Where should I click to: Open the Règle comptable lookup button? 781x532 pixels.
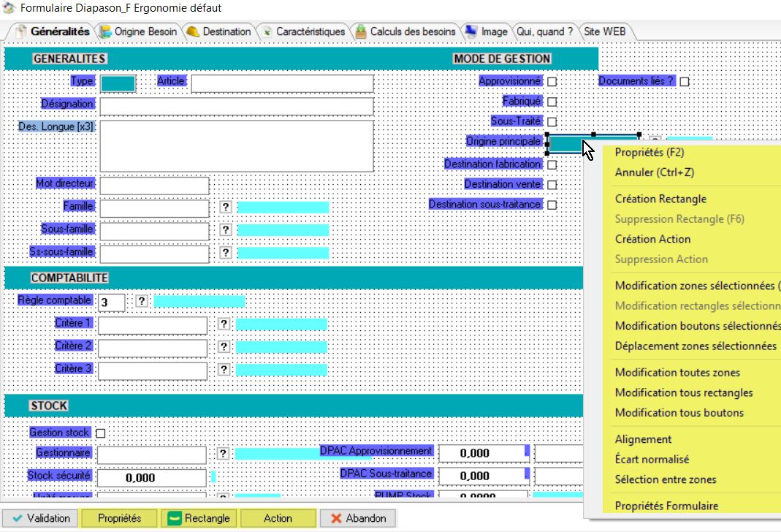[140, 300]
